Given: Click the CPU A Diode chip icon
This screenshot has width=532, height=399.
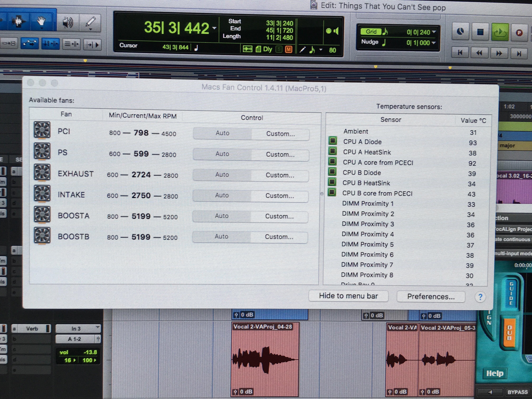Looking at the screenshot, I should (x=333, y=141).
